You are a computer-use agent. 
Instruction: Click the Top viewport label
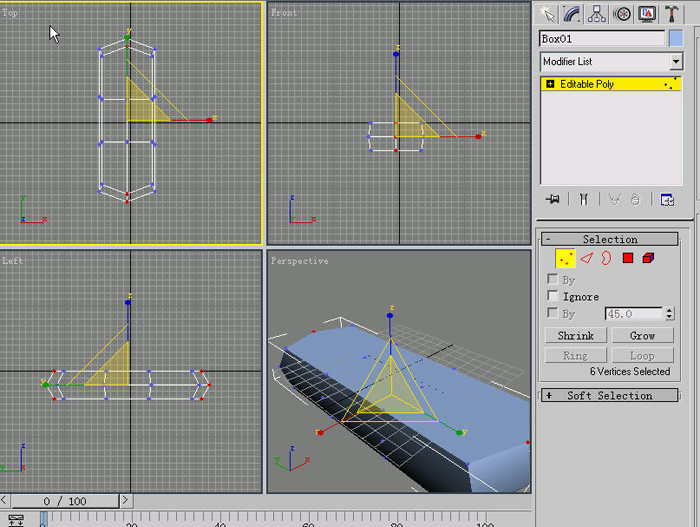pos(9,13)
